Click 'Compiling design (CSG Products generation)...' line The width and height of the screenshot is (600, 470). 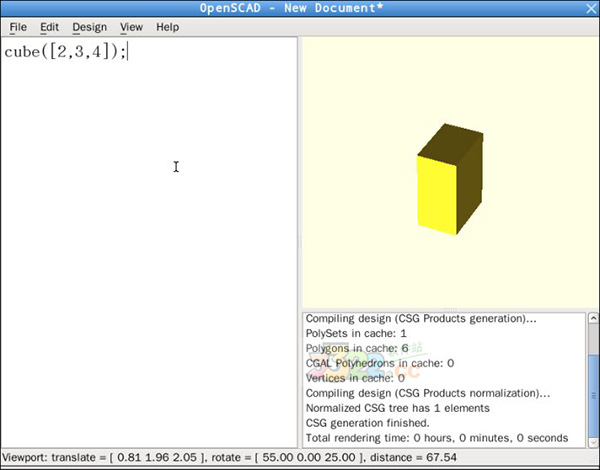(x=421, y=318)
